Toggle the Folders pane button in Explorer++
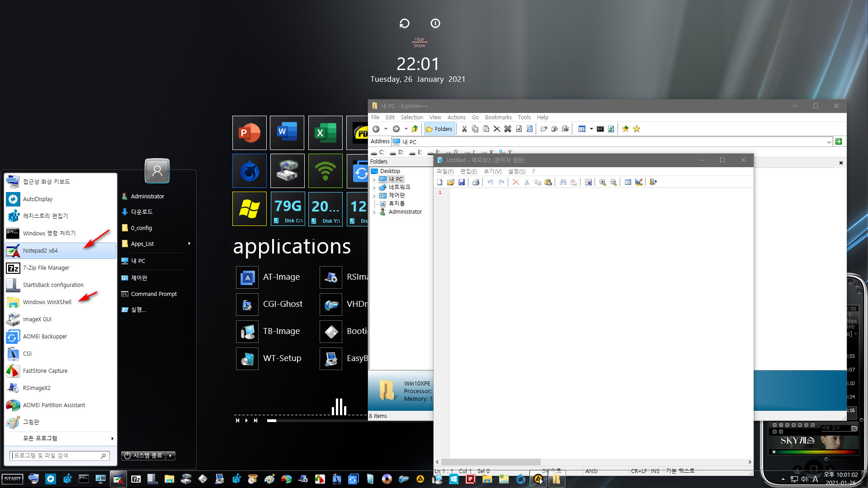 tap(439, 129)
